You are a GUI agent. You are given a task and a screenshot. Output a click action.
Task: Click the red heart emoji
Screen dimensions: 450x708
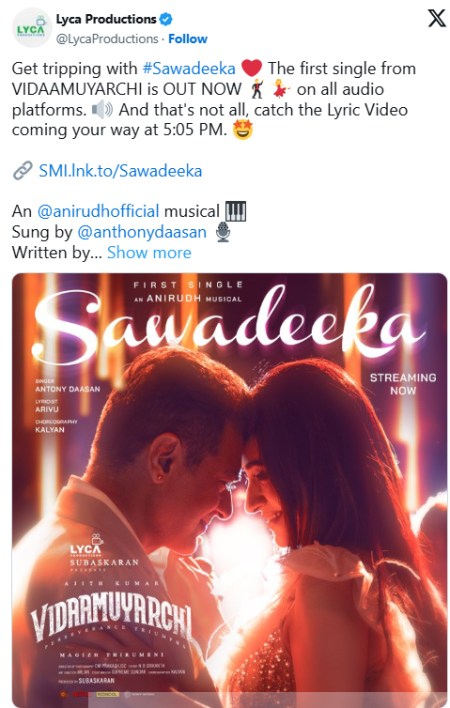251,68
